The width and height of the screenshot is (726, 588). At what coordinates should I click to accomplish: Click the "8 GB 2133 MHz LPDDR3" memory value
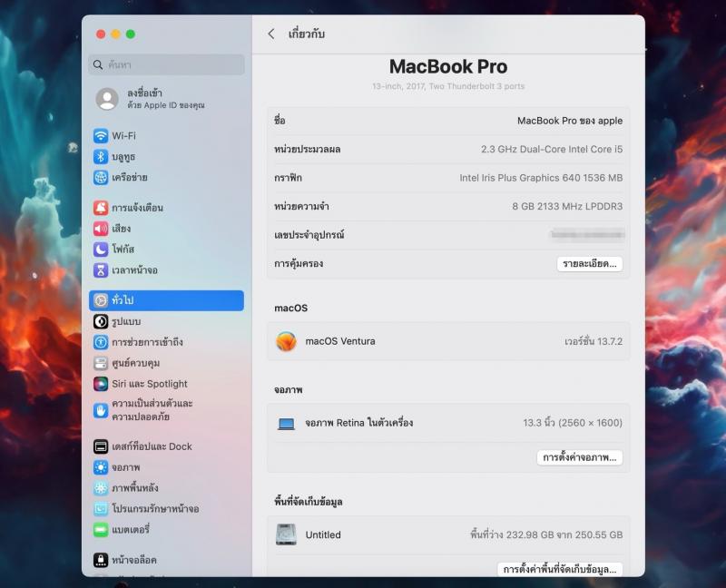click(567, 207)
